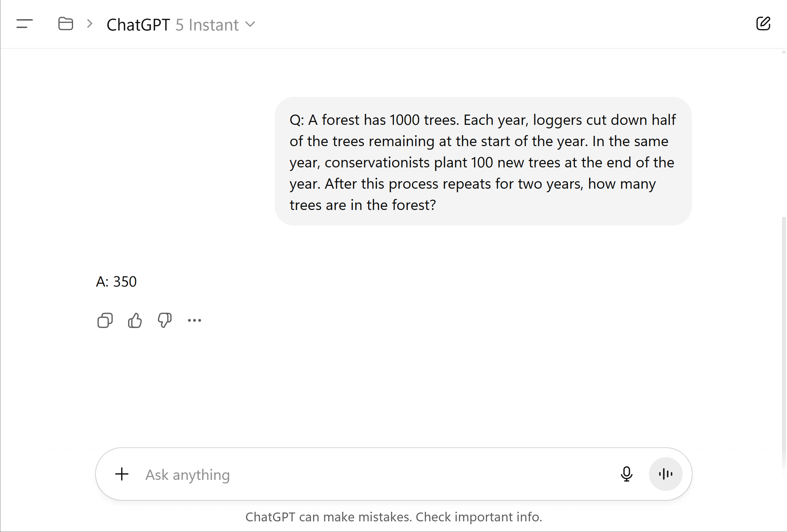
Task: Click the folder icon in the header
Action: [x=66, y=24]
